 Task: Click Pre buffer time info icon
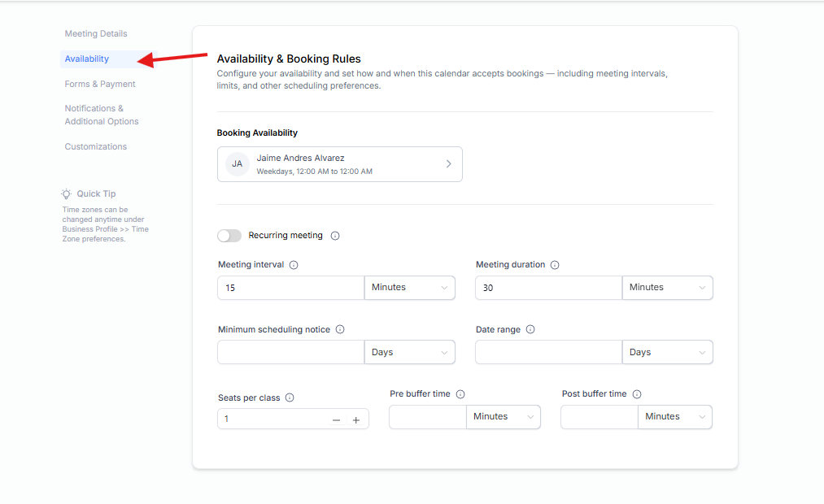coord(460,394)
